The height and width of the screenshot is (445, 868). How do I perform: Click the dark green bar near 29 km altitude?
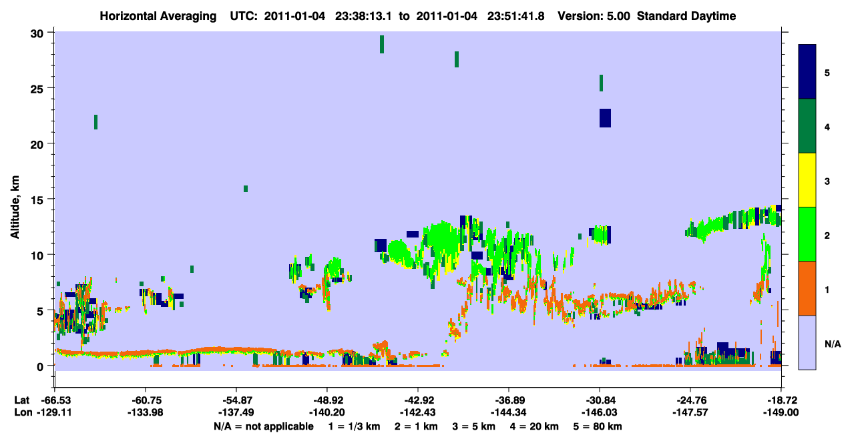tap(382, 44)
